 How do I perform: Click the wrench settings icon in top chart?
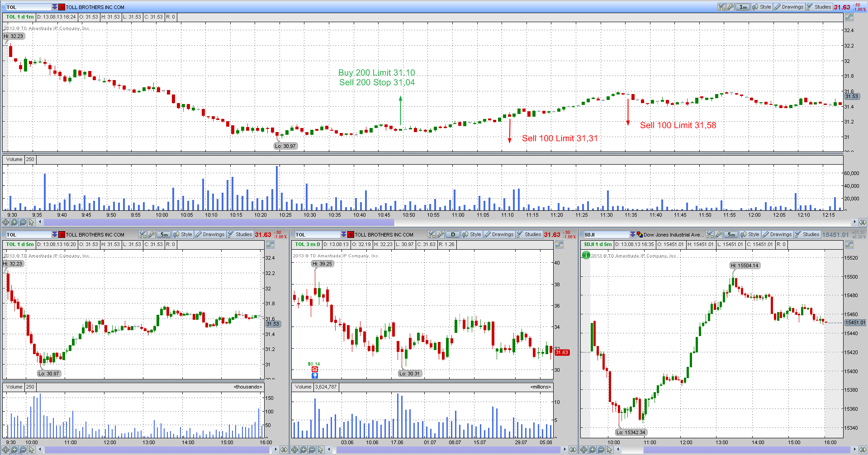coord(730,7)
